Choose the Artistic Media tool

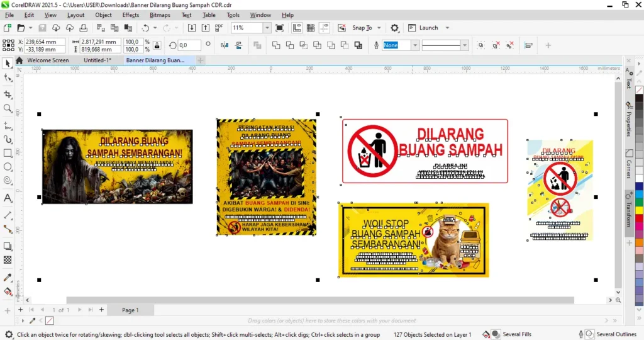pyautogui.click(x=8, y=139)
